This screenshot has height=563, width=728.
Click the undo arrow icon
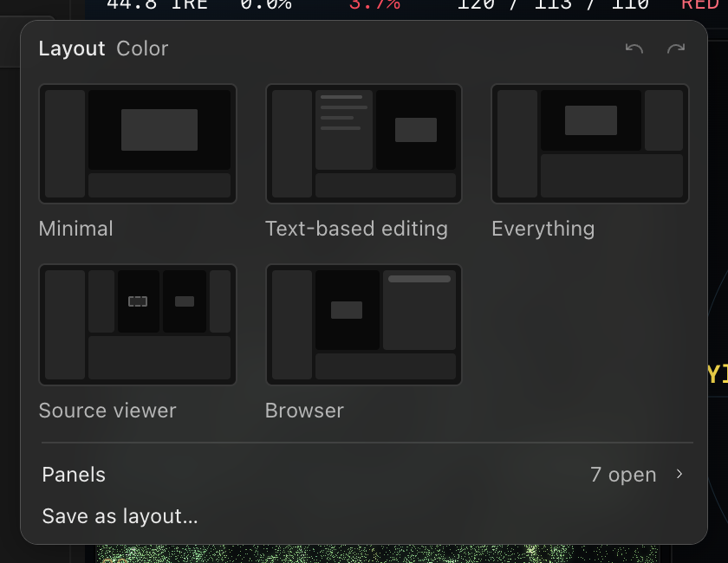tap(634, 49)
